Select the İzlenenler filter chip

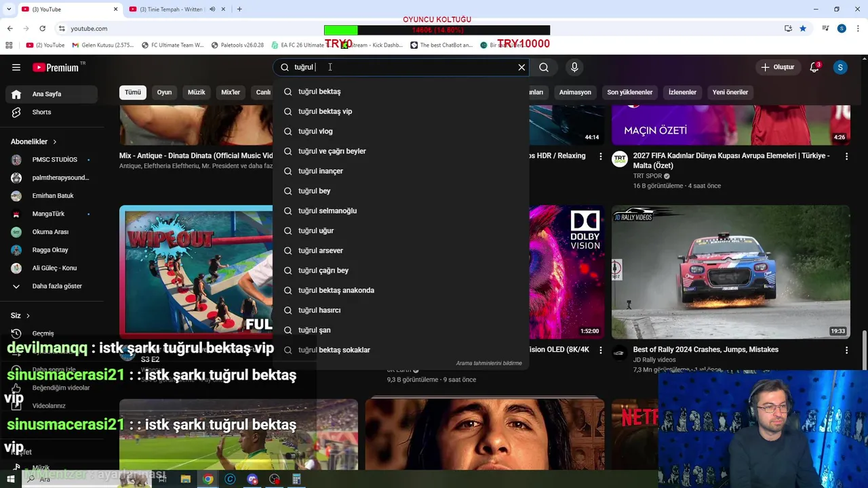[682, 92]
